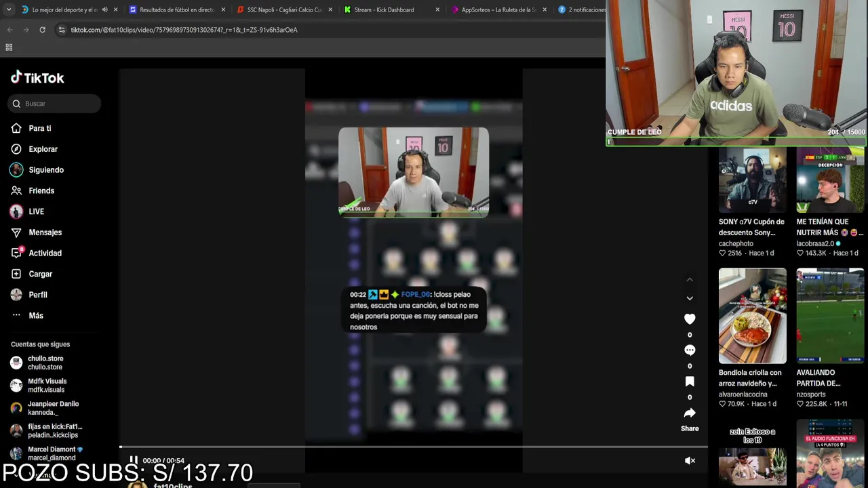Open the zein Exitoso a los 19 video thumbnail
The height and width of the screenshot is (488, 868).
(x=752, y=453)
